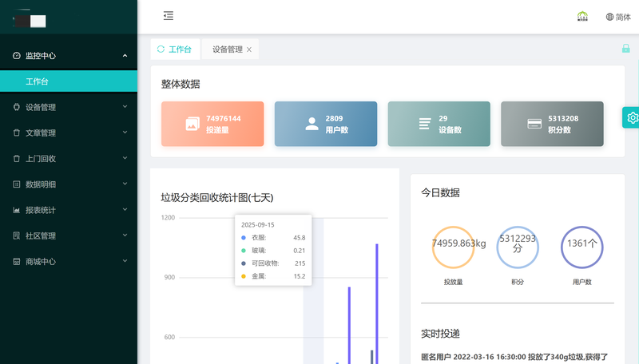Click the 设备管理 sidebar icon
The height and width of the screenshot is (364, 639).
(16, 107)
